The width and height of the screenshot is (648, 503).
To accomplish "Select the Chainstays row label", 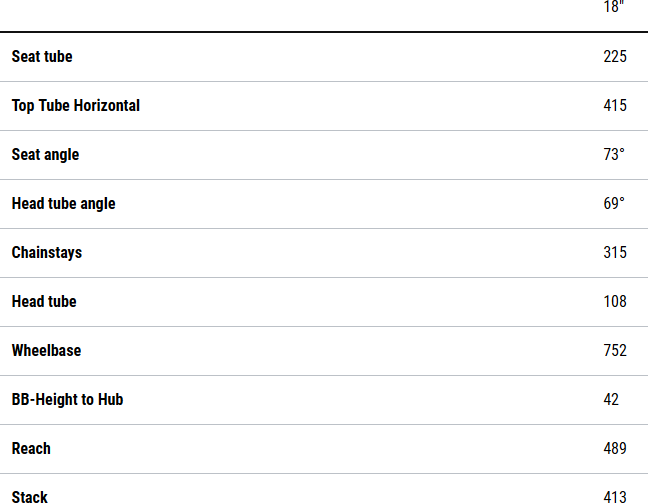I will pyautogui.click(x=47, y=253).
